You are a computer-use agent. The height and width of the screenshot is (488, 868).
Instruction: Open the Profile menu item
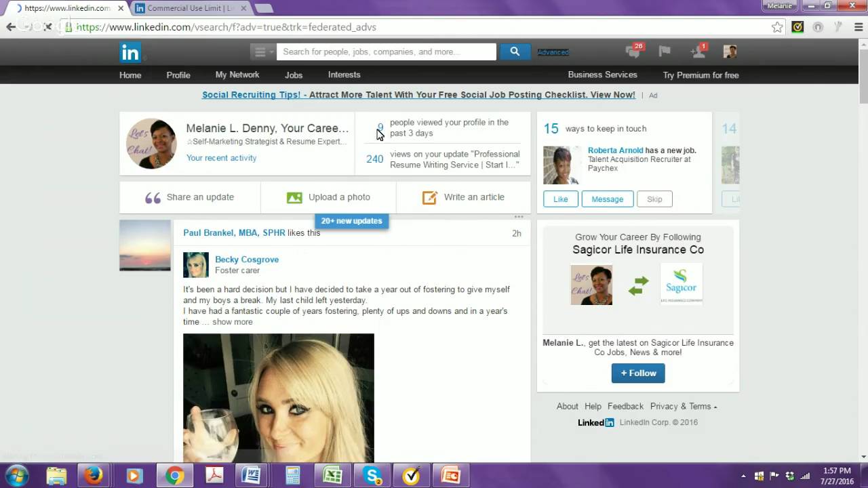coord(178,75)
